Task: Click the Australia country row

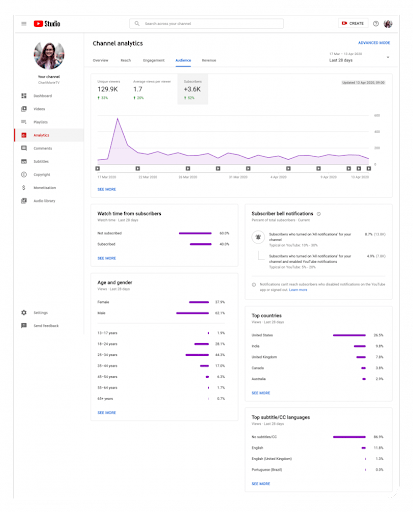Action: (x=317, y=379)
